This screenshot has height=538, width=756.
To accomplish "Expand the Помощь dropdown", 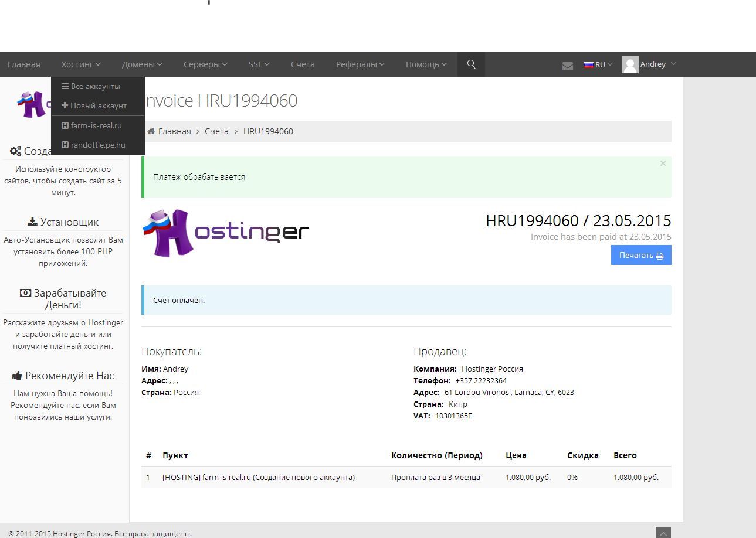I will tap(426, 64).
